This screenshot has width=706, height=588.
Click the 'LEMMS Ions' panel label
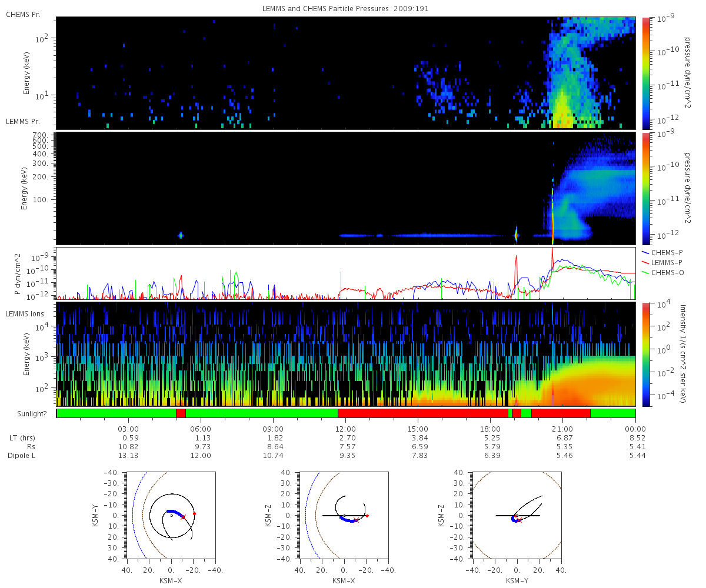point(24,314)
